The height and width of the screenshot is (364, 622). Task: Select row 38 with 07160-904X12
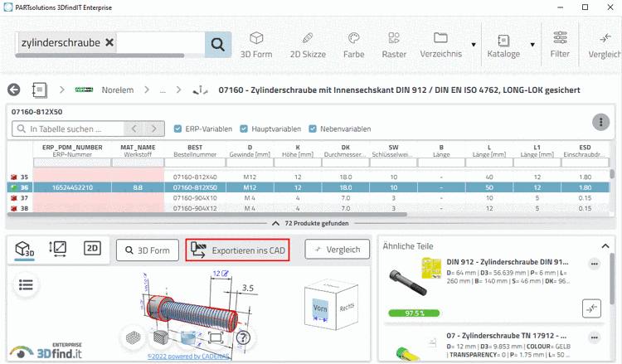(x=309, y=208)
